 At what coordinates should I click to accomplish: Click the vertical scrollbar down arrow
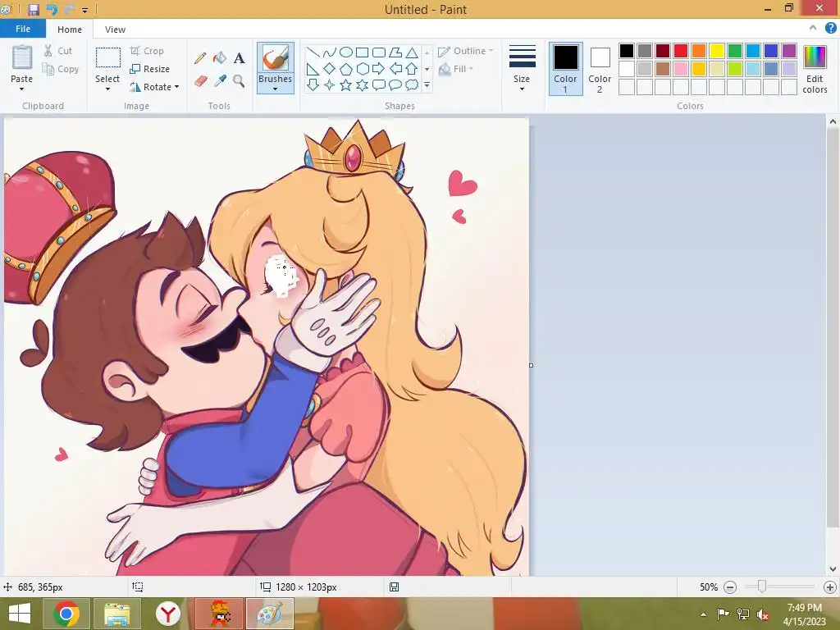pos(833,569)
